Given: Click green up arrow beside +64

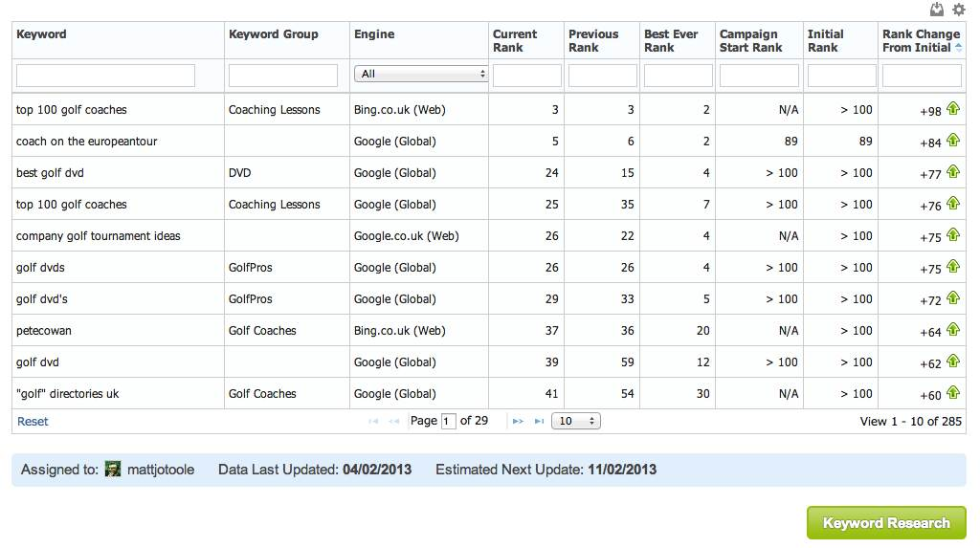Looking at the screenshot, I should click(953, 329).
